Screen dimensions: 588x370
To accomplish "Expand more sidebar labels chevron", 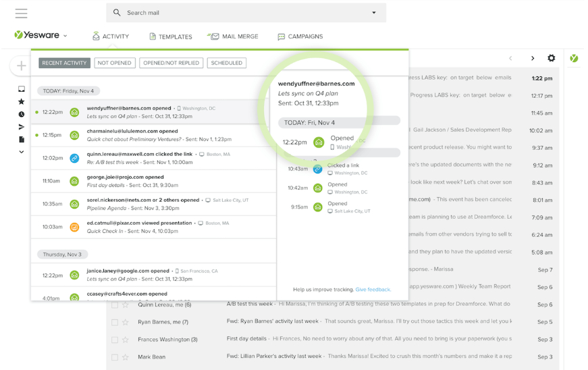I will click(22, 152).
